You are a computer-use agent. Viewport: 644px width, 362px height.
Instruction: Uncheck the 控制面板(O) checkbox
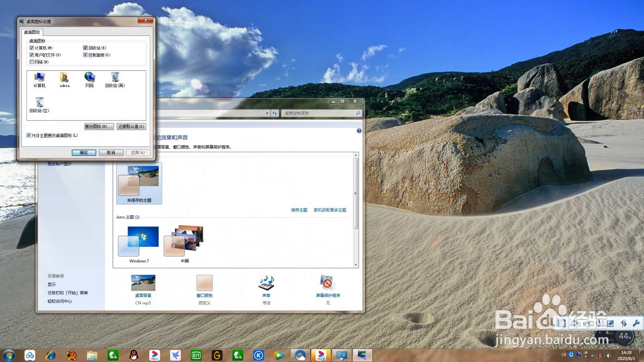tap(85, 55)
